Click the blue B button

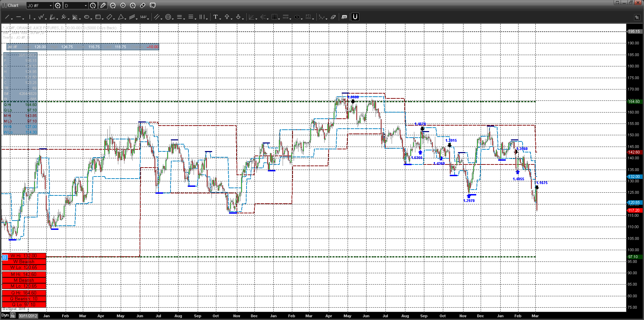(5, 257)
